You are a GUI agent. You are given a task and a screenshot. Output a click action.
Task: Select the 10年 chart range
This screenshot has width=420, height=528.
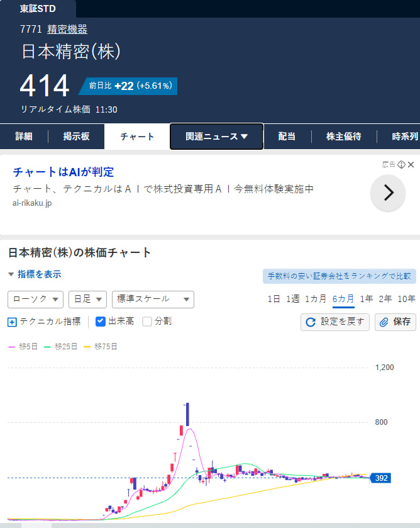tap(407, 299)
